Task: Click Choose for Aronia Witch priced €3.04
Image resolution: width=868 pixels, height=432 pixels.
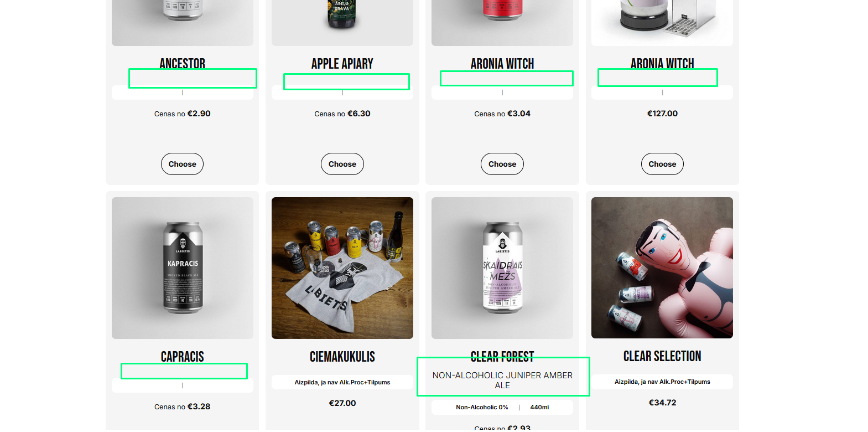Action: 502,164
